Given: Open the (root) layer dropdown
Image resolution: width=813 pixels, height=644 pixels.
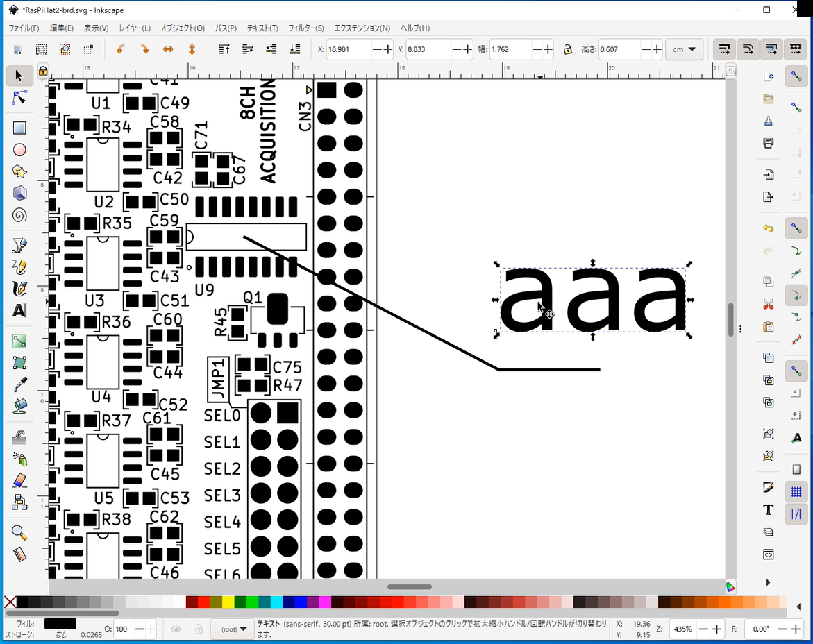Looking at the screenshot, I should [x=233, y=629].
